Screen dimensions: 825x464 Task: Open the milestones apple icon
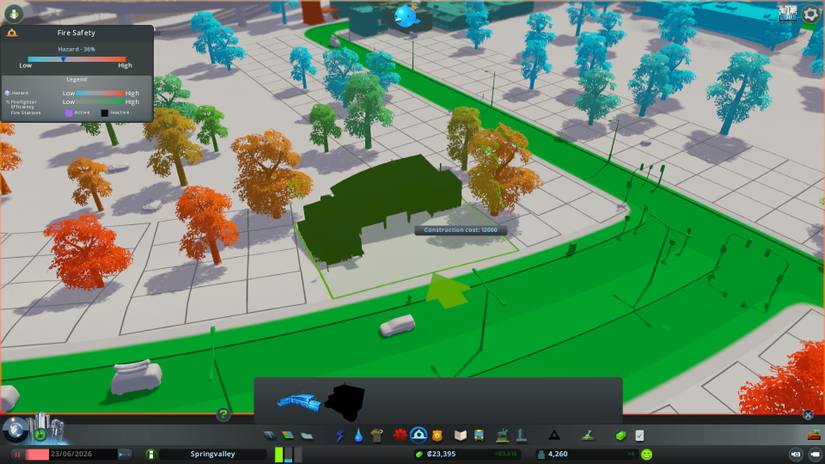[x=40, y=435]
